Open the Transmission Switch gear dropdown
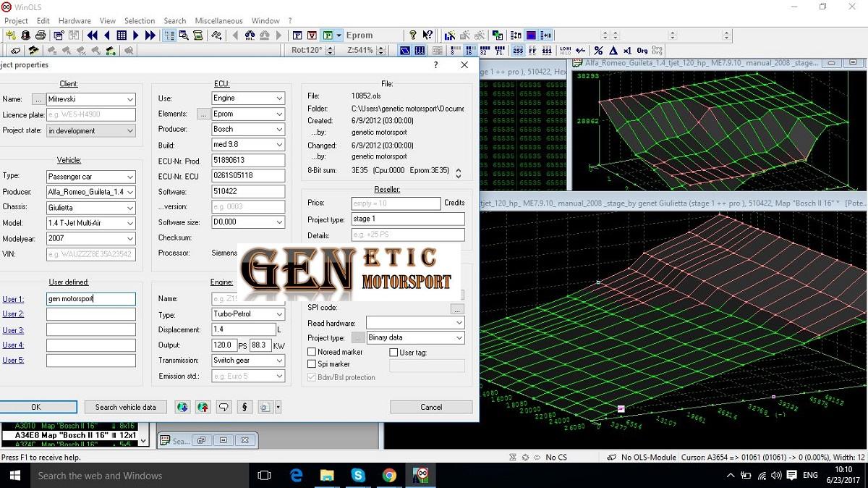The image size is (868, 488). (279, 361)
